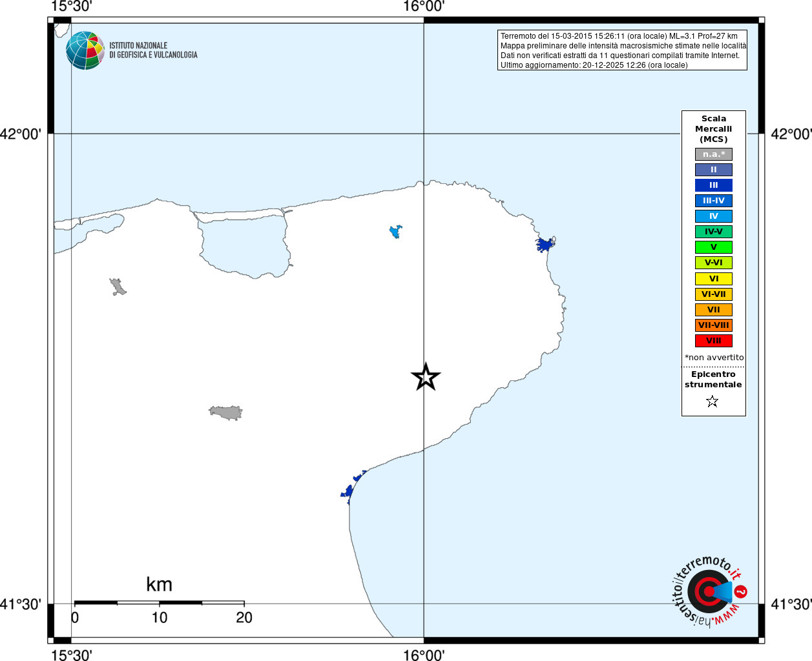Select the III-IV legend swatch
This screenshot has width=812, height=661.
pyautogui.click(x=714, y=201)
